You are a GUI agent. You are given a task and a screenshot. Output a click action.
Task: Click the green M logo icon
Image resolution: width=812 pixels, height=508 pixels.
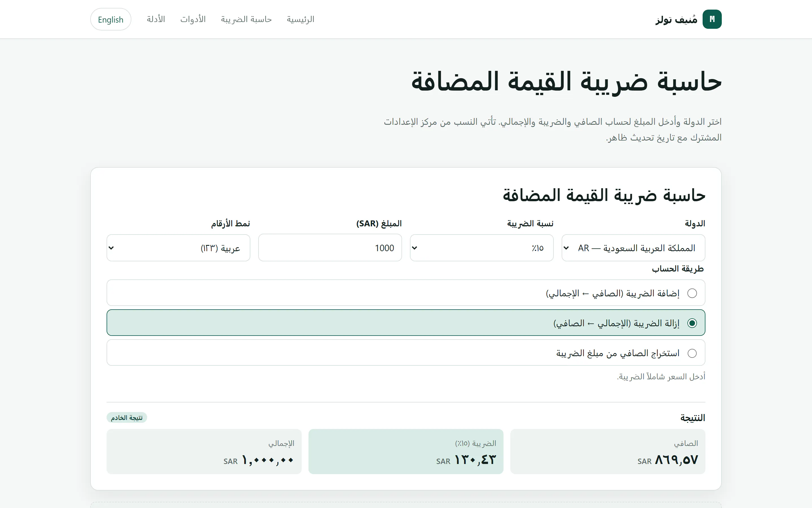click(x=712, y=19)
